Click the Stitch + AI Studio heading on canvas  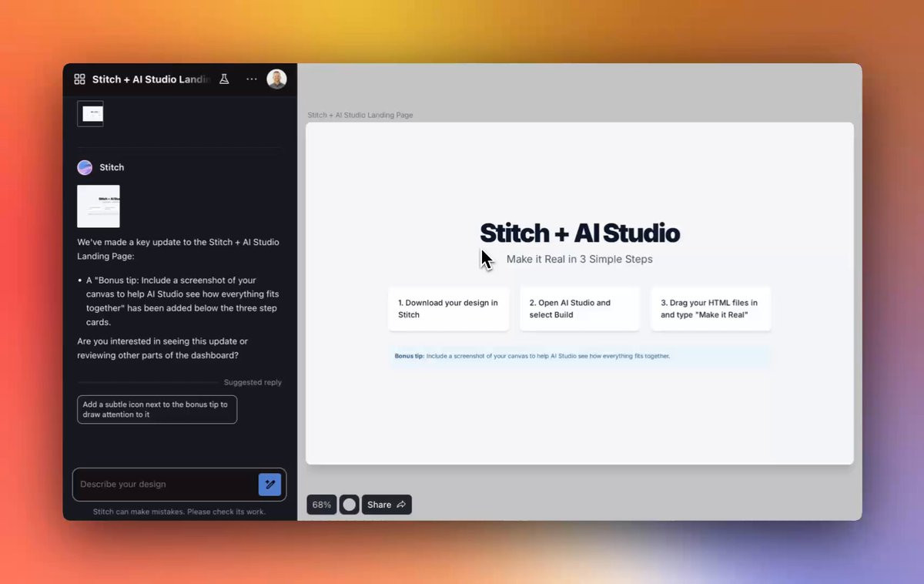pos(580,233)
